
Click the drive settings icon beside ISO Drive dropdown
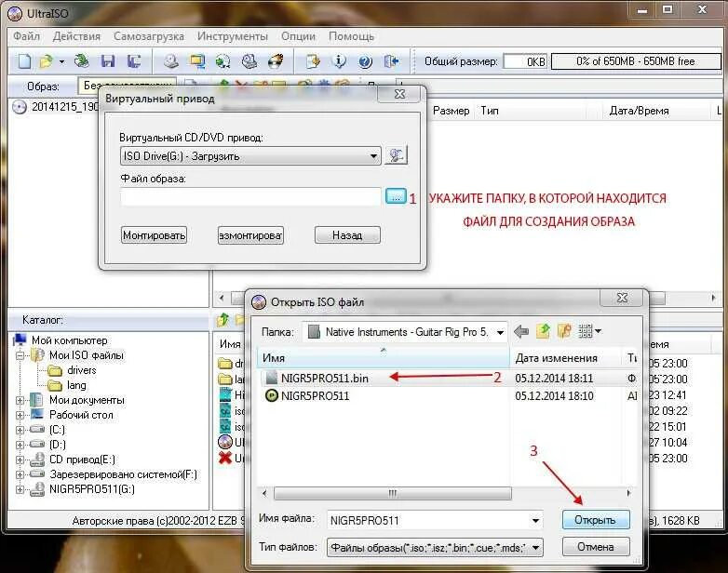pyautogui.click(x=396, y=155)
